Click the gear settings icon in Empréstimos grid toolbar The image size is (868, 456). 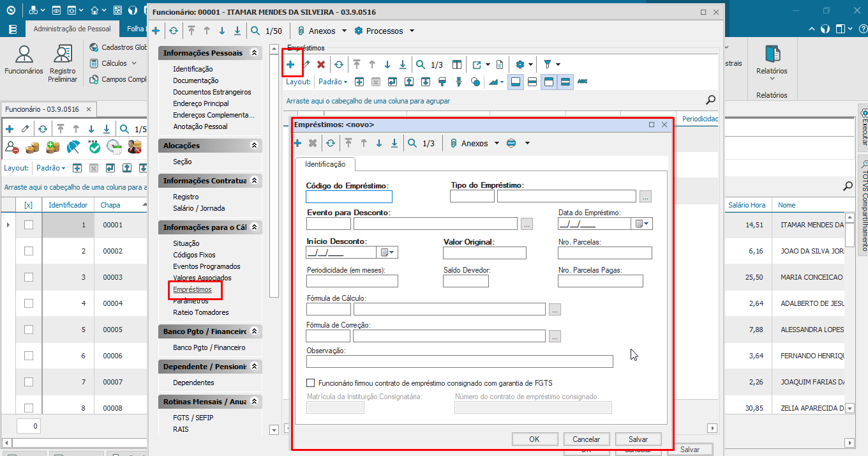pos(520,65)
